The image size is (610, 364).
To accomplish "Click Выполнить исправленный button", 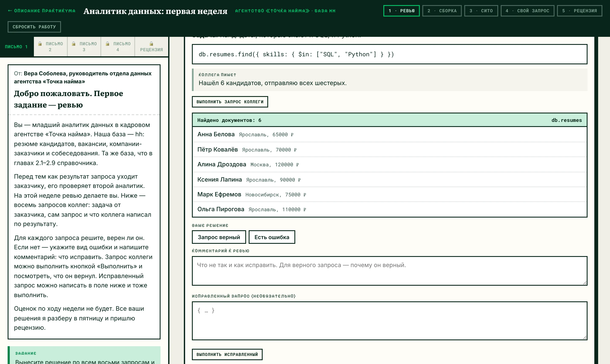I will (227, 354).
